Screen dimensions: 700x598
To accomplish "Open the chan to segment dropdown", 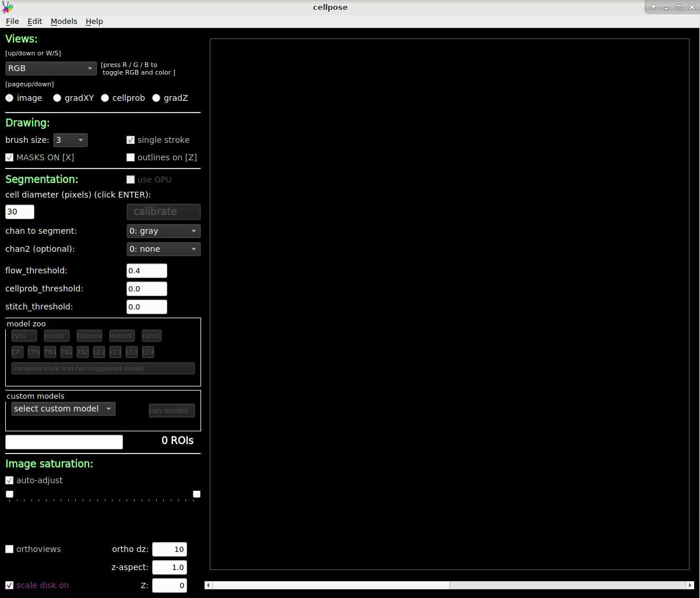I will 163,231.
